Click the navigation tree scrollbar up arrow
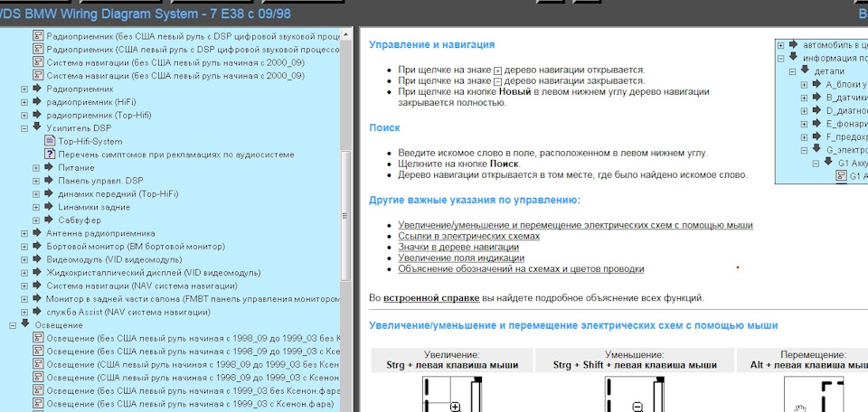This screenshot has width=868, height=412. [346, 35]
